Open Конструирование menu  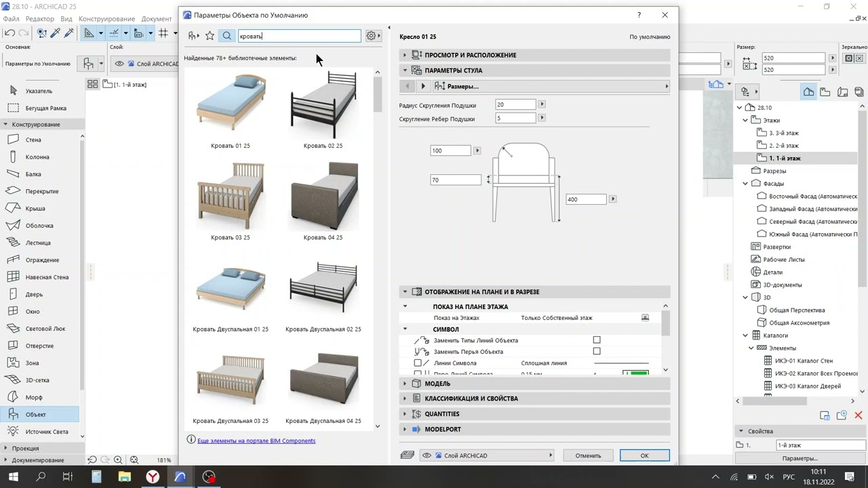click(106, 19)
